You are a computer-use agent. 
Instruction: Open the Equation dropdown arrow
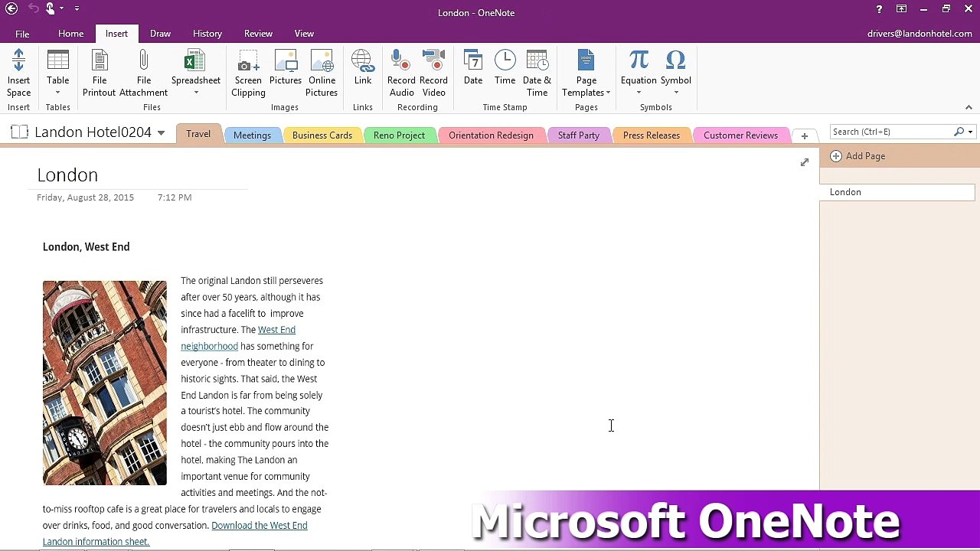(639, 93)
